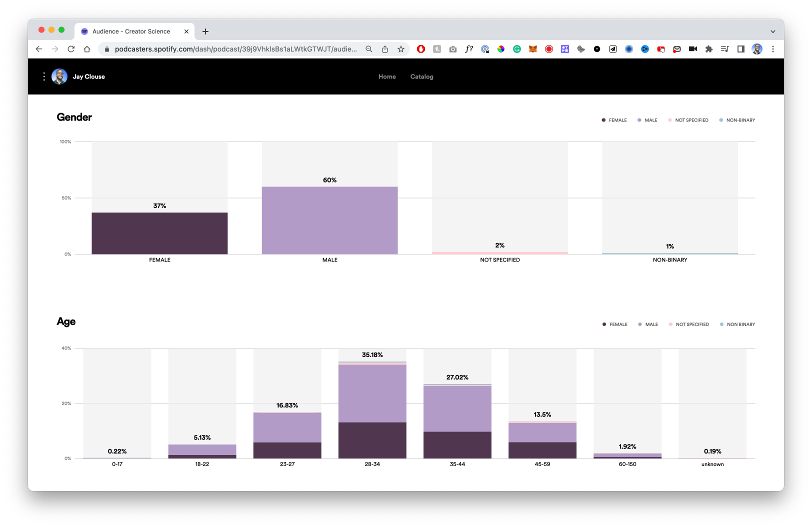Toggle FEMALE in the Age legend
The image size is (812, 528).
(x=614, y=324)
